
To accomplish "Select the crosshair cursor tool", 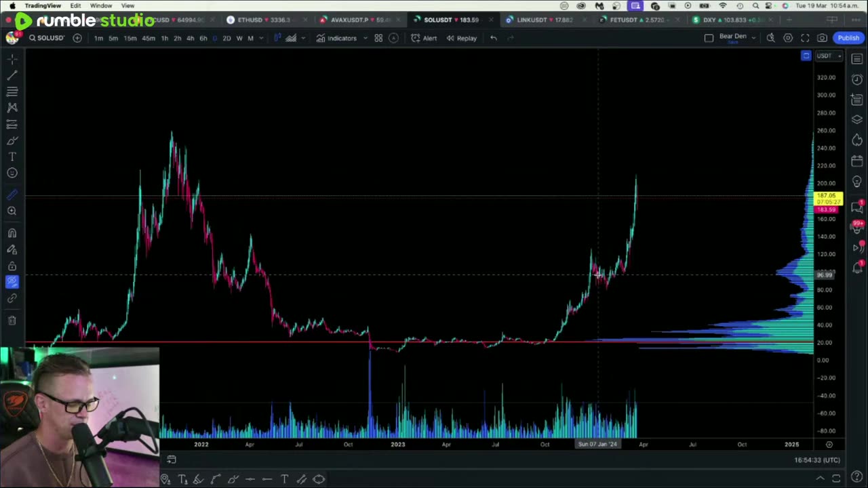I will point(12,59).
